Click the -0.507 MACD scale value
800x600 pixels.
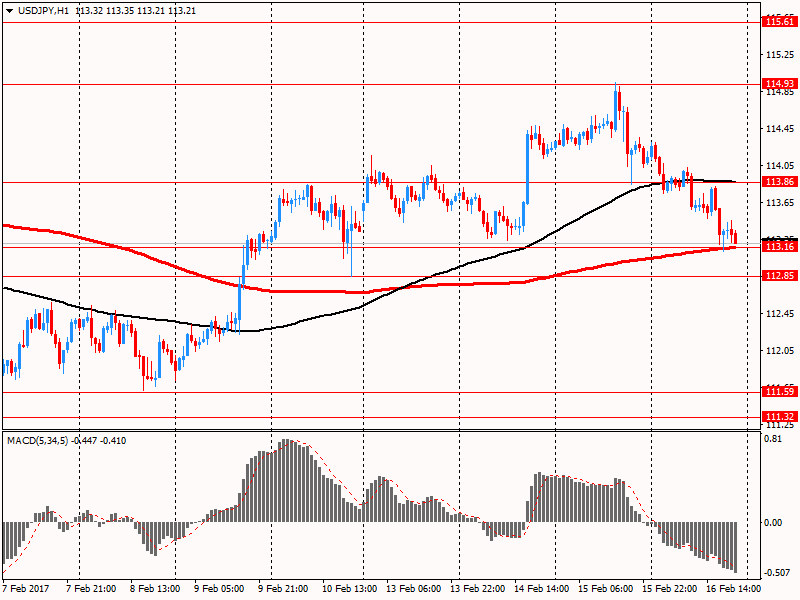click(x=778, y=573)
